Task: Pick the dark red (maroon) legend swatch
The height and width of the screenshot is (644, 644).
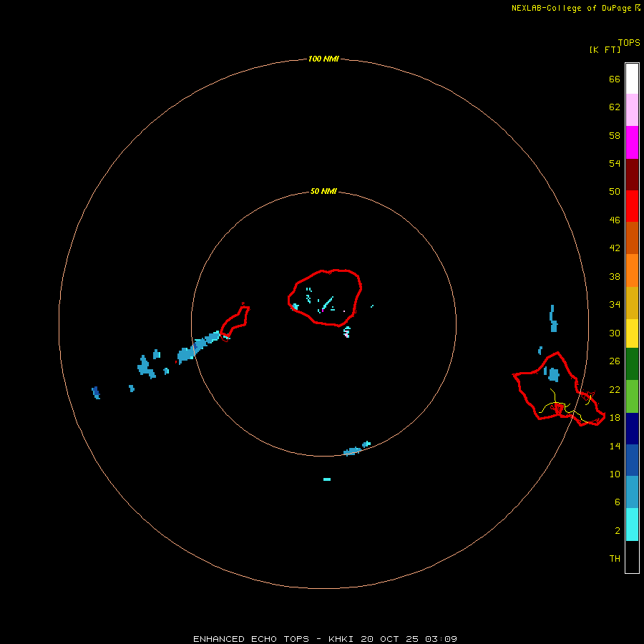Action: point(632,175)
